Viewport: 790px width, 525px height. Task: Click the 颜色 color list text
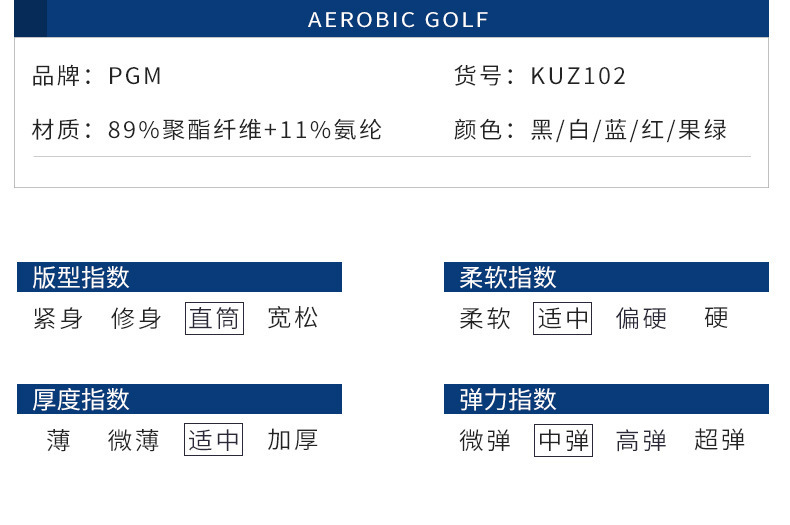[x=590, y=130]
